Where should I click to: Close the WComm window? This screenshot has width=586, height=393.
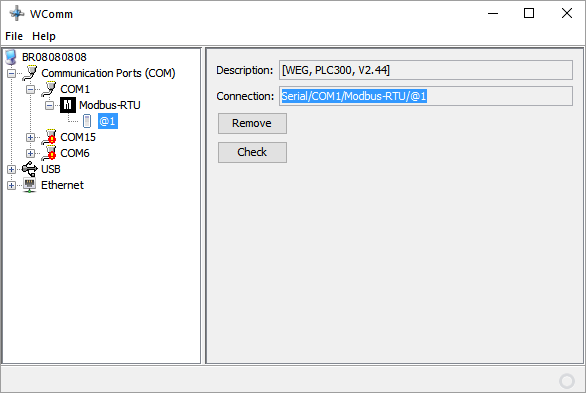pos(567,14)
